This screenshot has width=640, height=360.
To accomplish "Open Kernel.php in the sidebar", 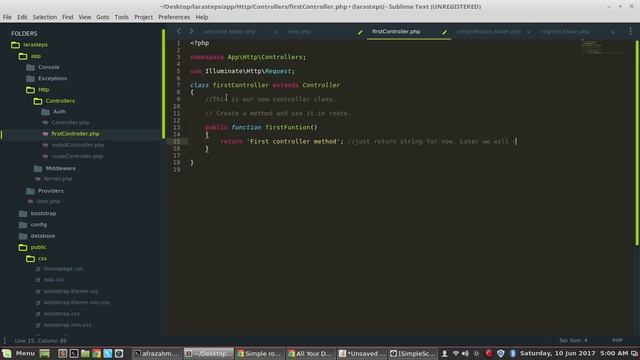I will [58, 179].
